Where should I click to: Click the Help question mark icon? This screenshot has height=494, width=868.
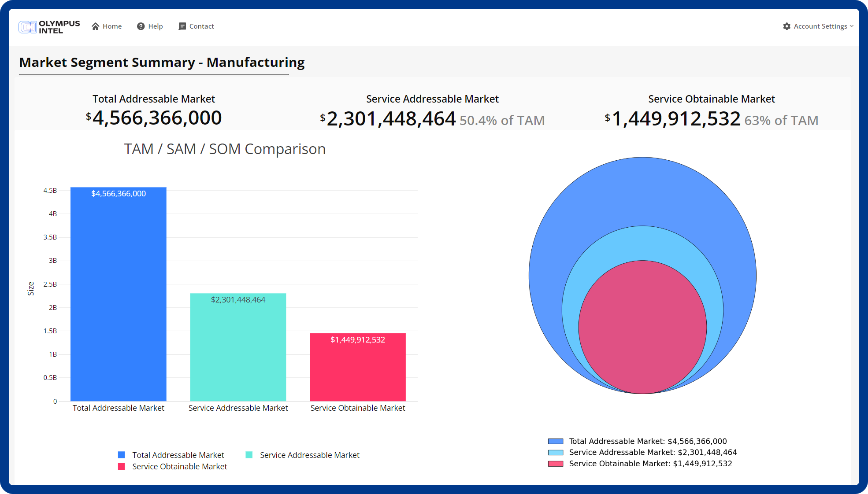141,26
